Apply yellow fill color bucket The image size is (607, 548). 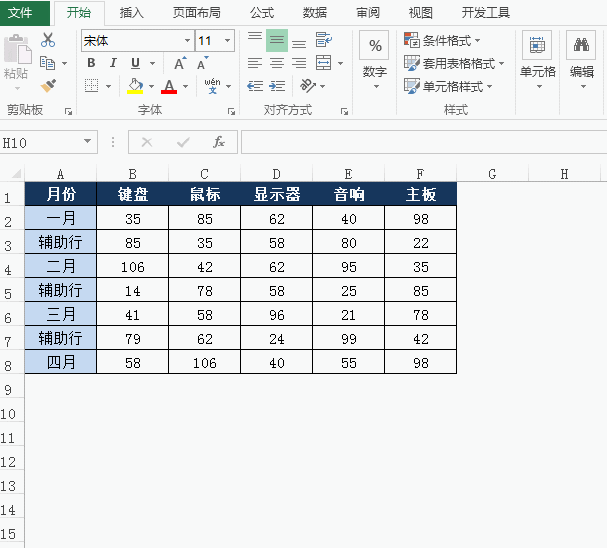135,86
